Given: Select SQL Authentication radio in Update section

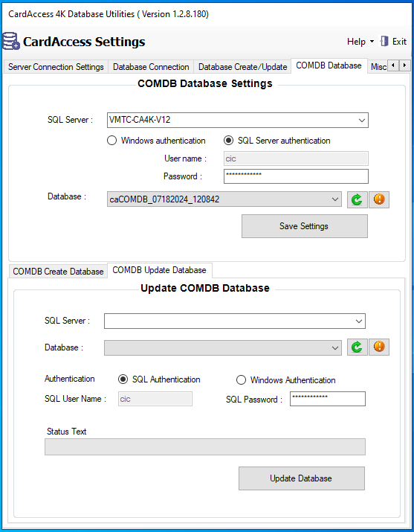Looking at the screenshot, I should (123, 379).
